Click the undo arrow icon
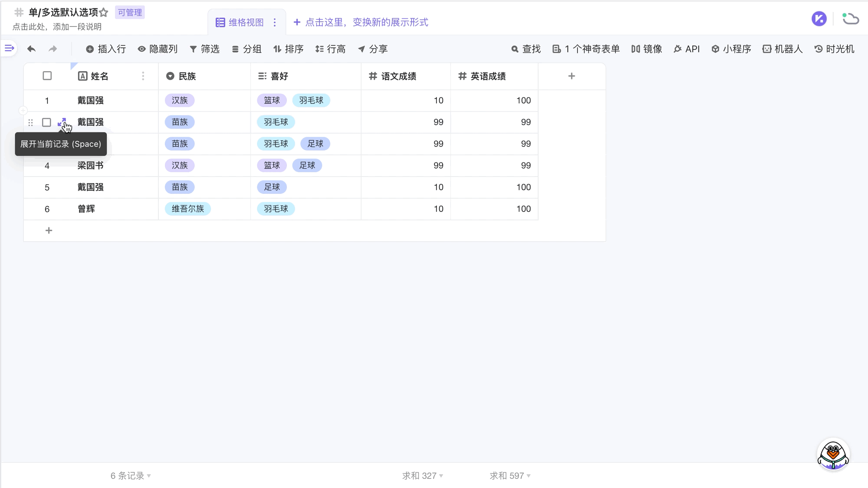 click(31, 49)
